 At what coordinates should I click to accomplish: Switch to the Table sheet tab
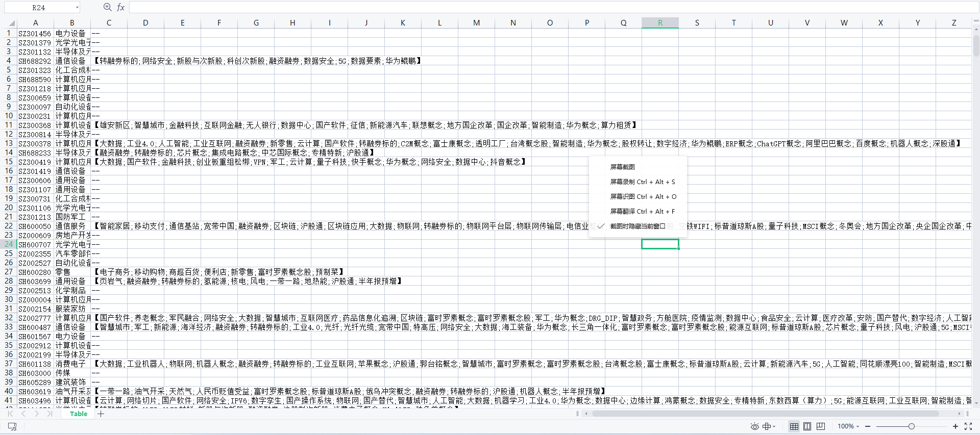pos(79,414)
